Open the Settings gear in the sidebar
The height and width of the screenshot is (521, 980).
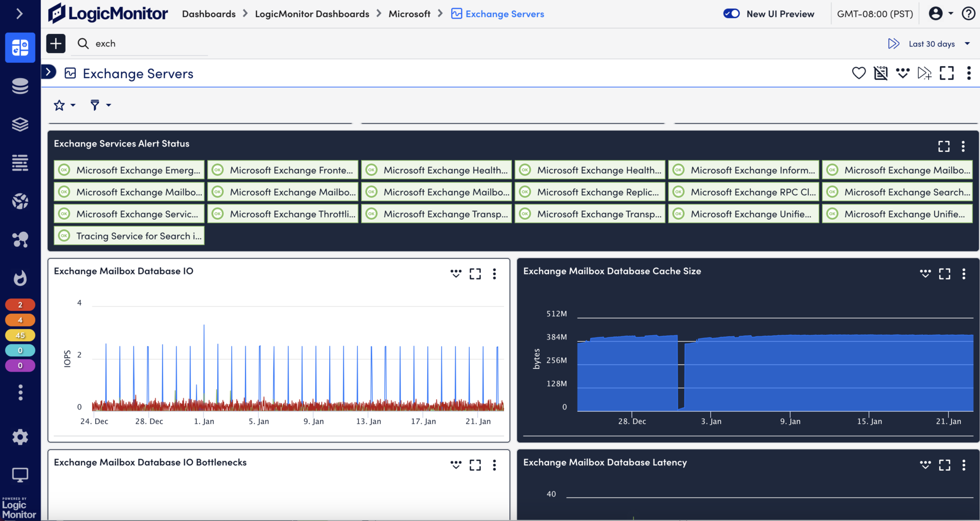pos(20,437)
